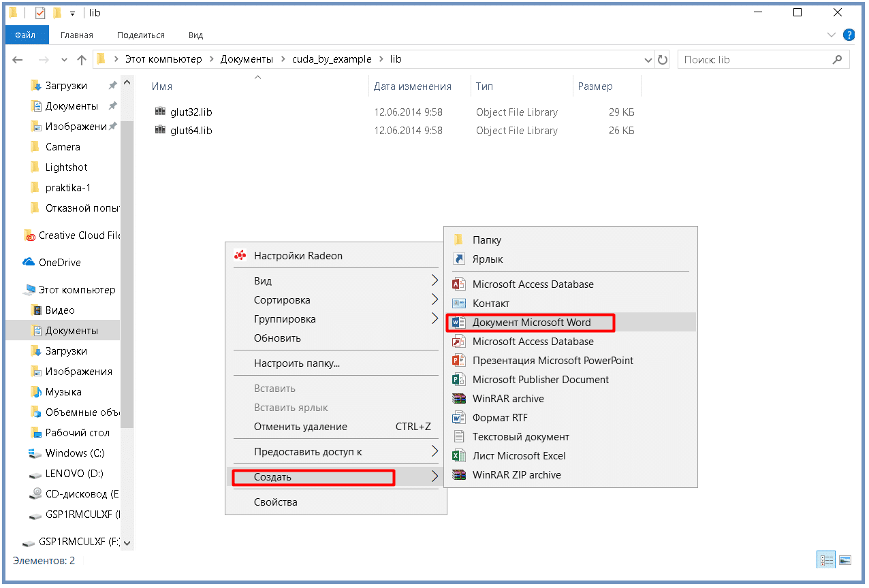Image resolution: width=869 pixels, height=588 pixels.
Task: Choose WinRAR ZIP archive from the submenu
Action: (x=516, y=475)
